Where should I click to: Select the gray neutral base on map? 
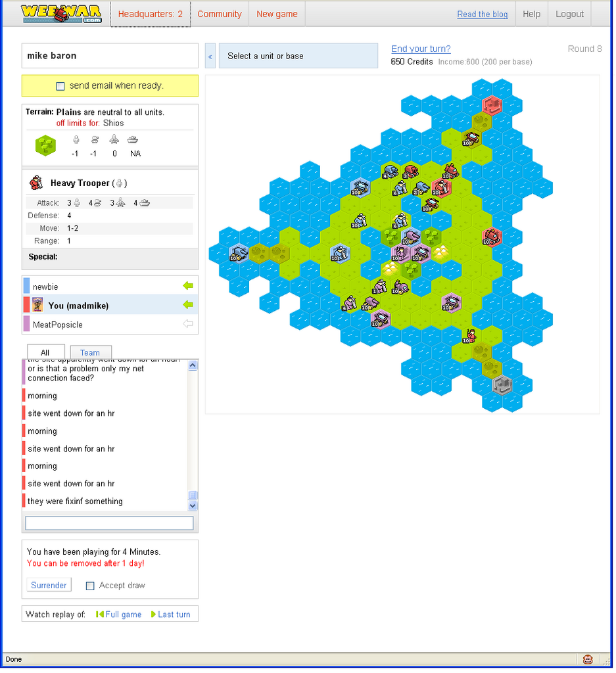click(502, 385)
